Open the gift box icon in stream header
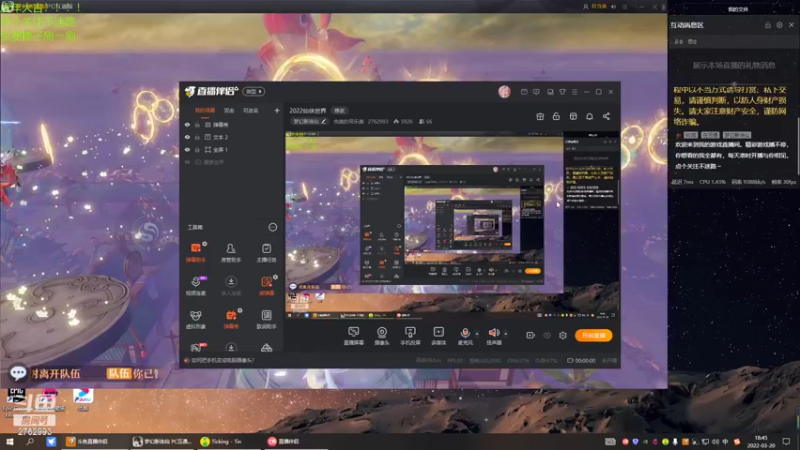The height and width of the screenshot is (450, 800). (540, 116)
